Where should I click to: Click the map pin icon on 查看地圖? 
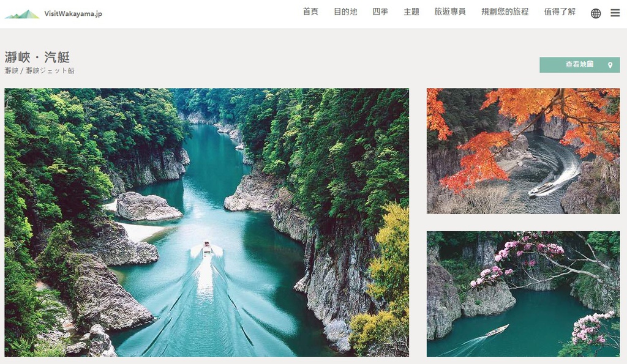point(610,65)
